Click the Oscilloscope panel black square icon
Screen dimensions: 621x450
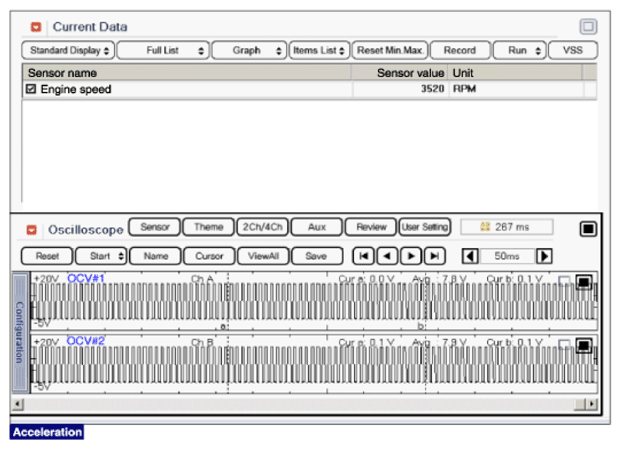588,229
